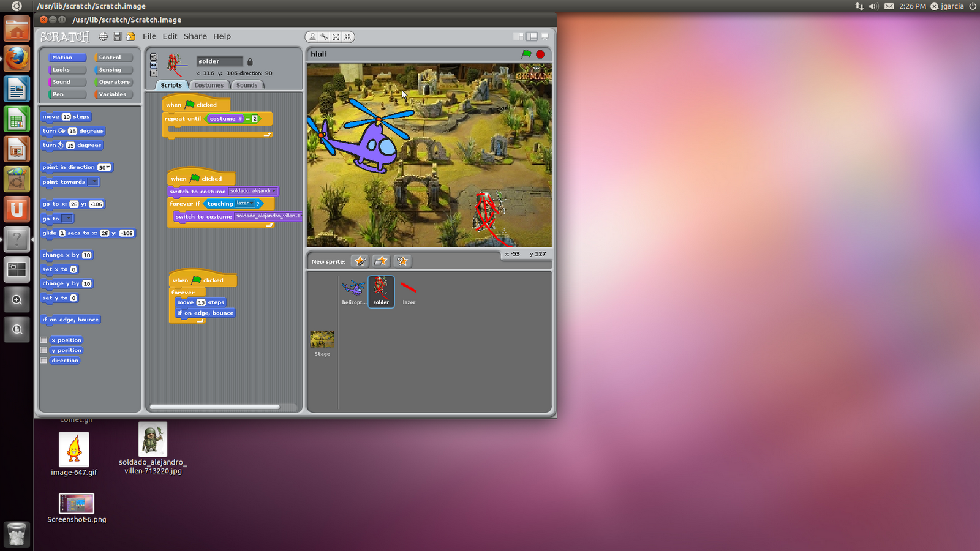Enter presentation mode
This screenshot has height=551, width=980.
(x=545, y=37)
